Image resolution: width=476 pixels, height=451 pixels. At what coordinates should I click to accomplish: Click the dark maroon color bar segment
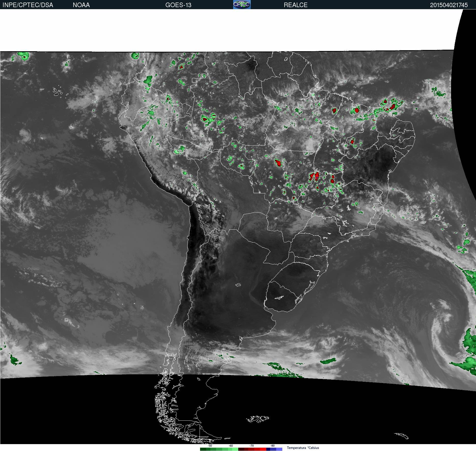coord(241,449)
